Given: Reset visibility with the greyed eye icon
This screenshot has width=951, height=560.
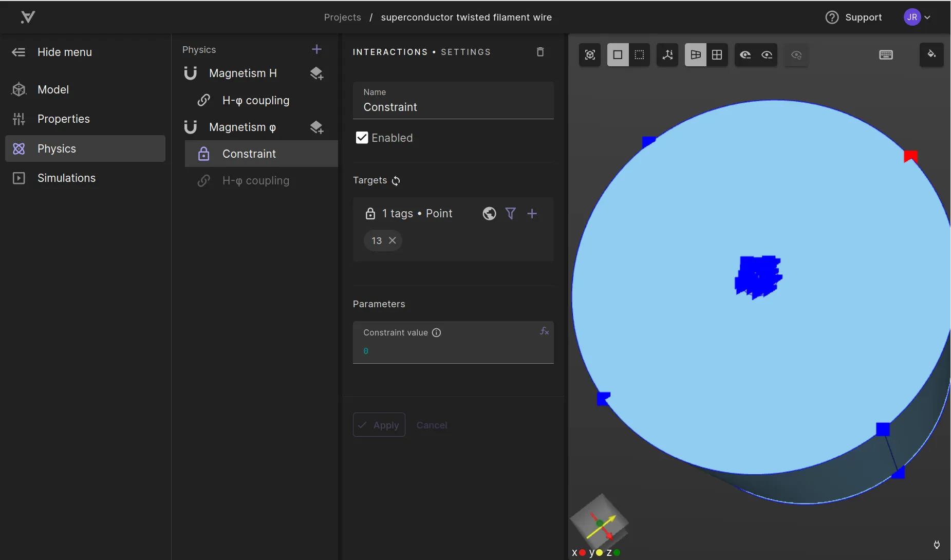Looking at the screenshot, I should 796,55.
